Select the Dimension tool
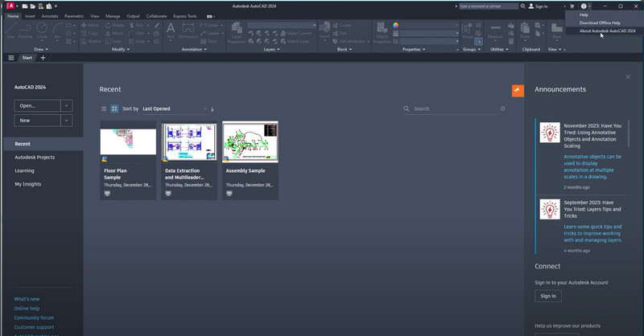This screenshot has width=644, height=336. coord(188,31)
